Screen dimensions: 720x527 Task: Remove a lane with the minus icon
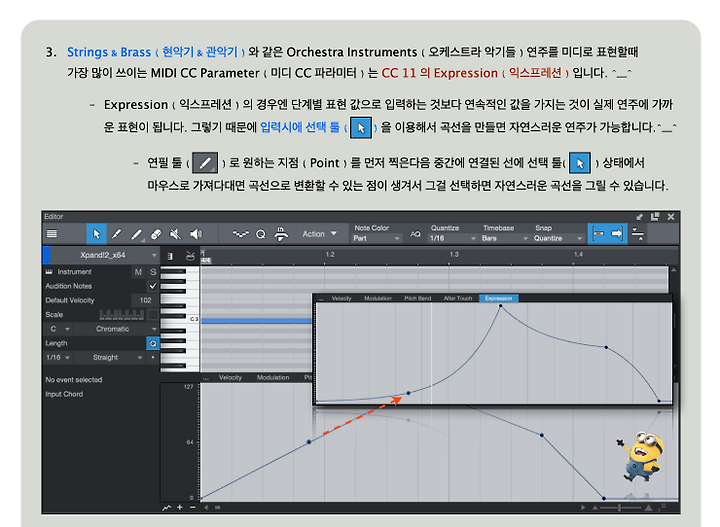pos(192,507)
